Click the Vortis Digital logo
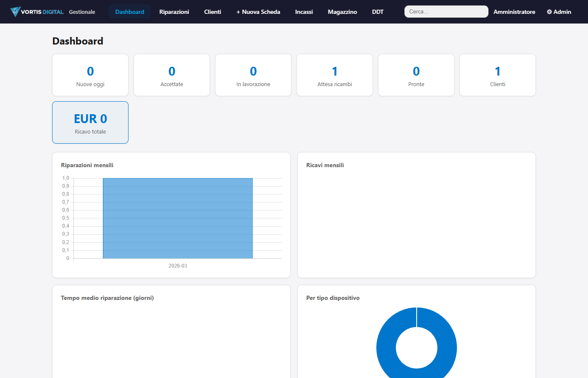This screenshot has width=588, height=378. click(x=37, y=12)
